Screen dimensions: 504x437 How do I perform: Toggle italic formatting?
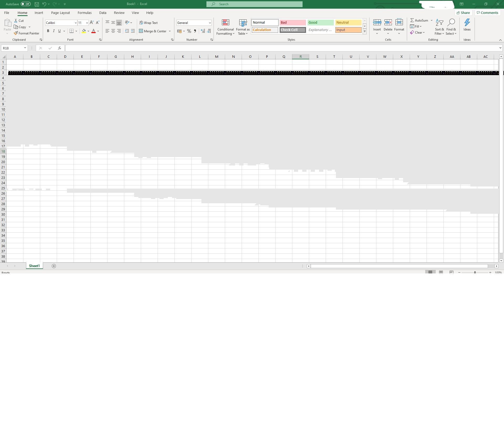pos(54,31)
